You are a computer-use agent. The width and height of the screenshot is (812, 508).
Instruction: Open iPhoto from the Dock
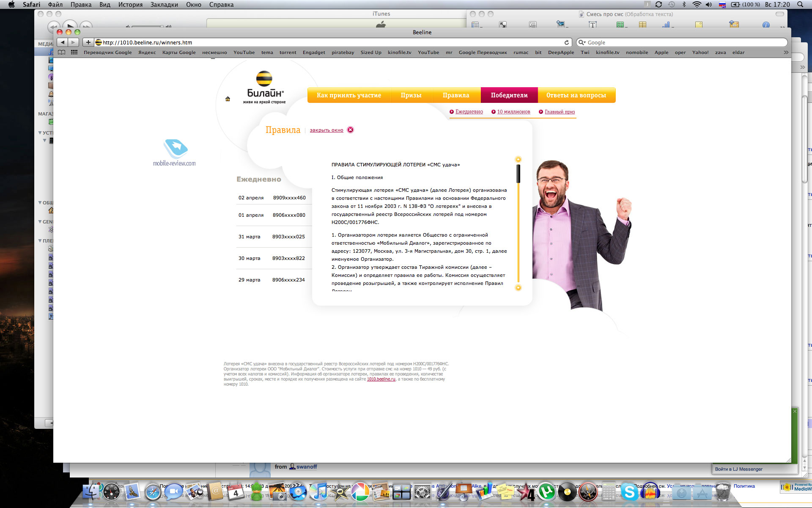(277, 492)
